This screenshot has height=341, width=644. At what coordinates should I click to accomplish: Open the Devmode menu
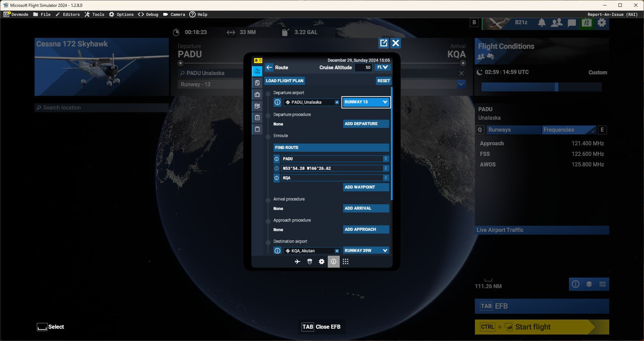16,14
